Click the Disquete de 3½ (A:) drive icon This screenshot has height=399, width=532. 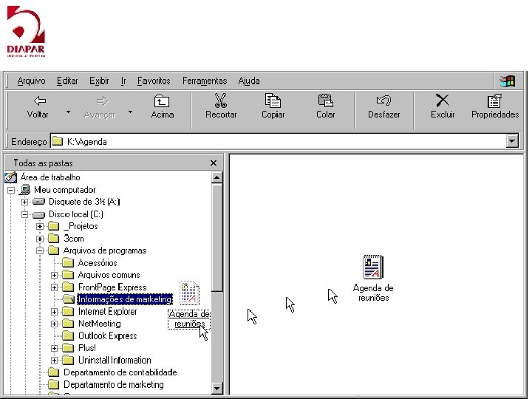pyautogui.click(x=38, y=202)
